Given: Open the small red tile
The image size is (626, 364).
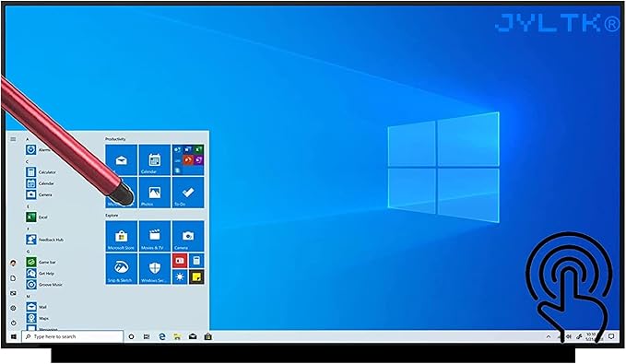Looking at the screenshot, I should 180,261.
